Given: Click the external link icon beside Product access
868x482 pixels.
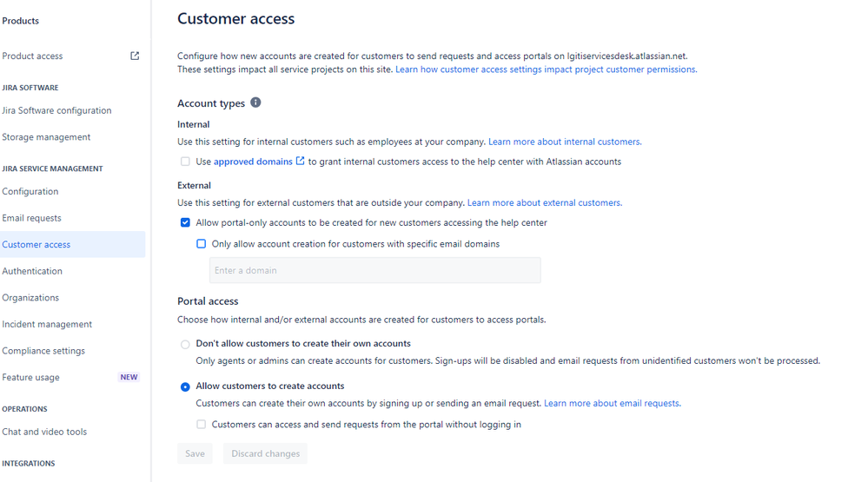Looking at the screenshot, I should click(x=135, y=56).
